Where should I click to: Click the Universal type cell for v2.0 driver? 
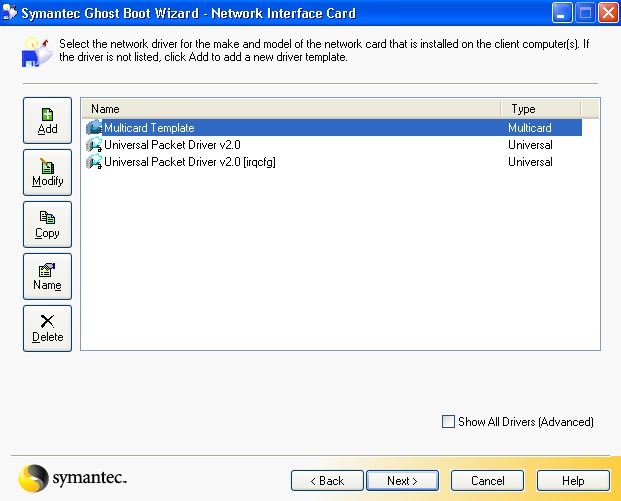click(530, 145)
